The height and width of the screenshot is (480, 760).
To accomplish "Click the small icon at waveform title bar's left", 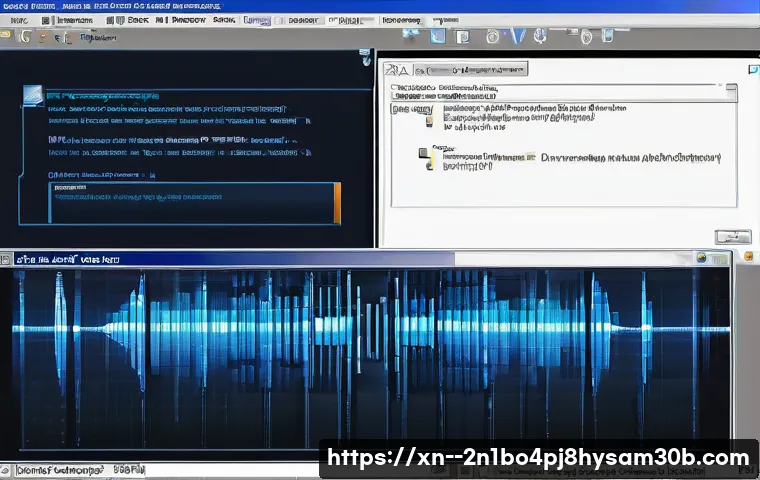I will [6, 259].
